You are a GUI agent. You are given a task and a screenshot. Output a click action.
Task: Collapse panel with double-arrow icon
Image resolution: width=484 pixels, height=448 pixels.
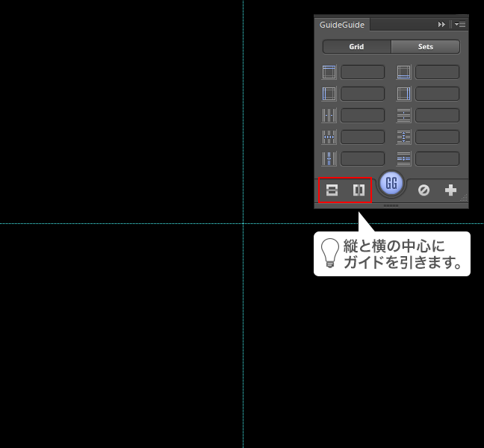click(x=442, y=25)
